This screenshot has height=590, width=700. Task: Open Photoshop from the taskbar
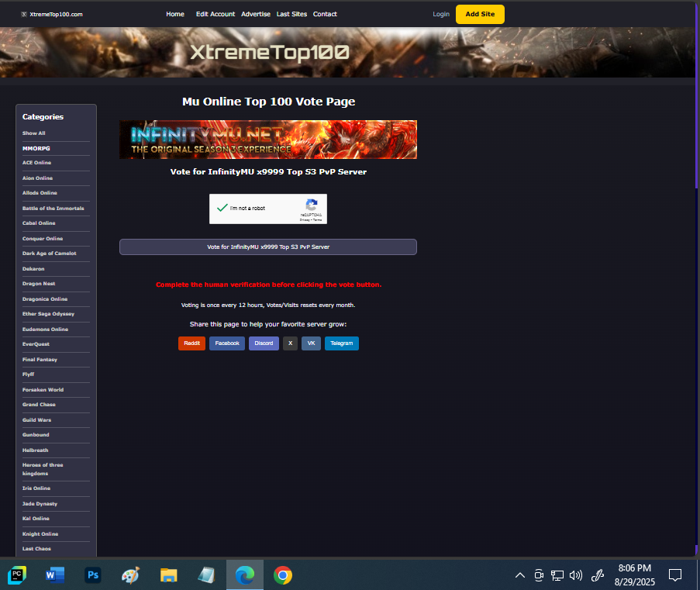pyautogui.click(x=93, y=574)
